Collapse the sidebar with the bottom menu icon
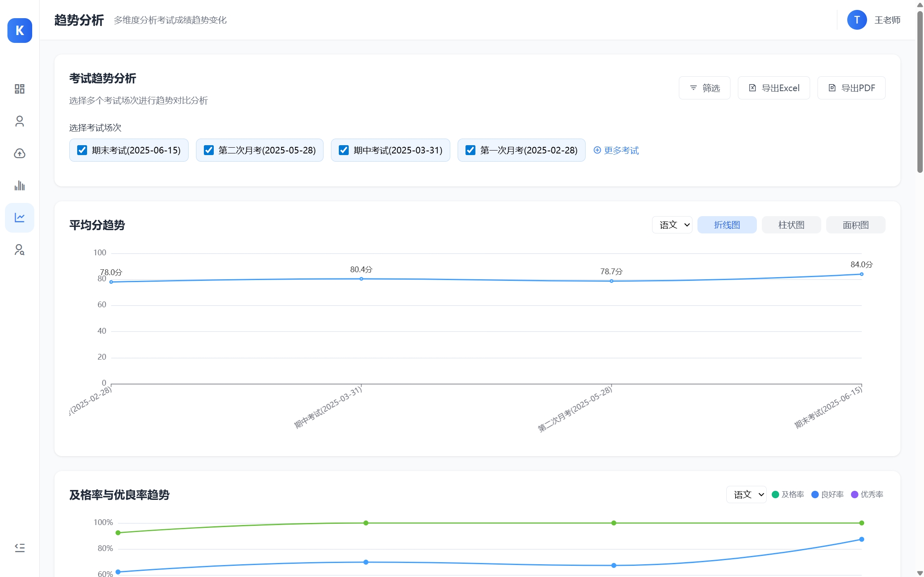 [x=19, y=548]
